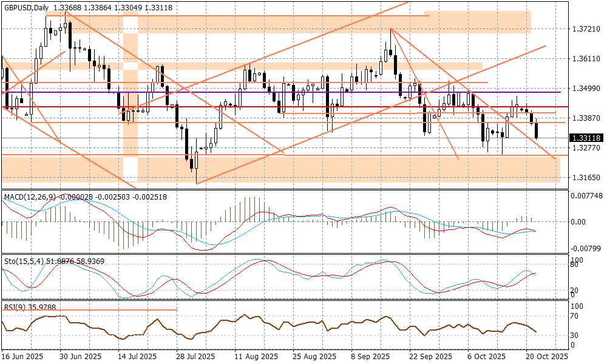Select the red horizontal level line
The height and width of the screenshot is (364, 607).
point(364,107)
